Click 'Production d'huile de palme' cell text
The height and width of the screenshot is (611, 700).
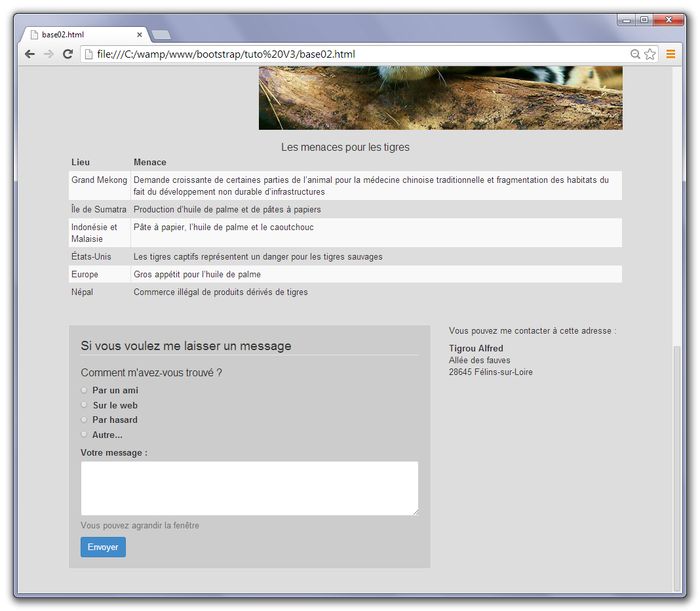coord(227,209)
